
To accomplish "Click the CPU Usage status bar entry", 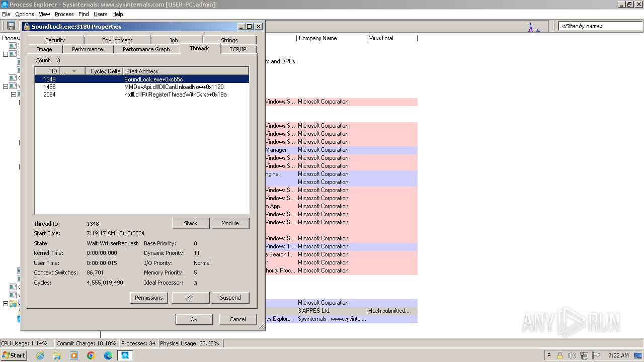I will click(27, 343).
